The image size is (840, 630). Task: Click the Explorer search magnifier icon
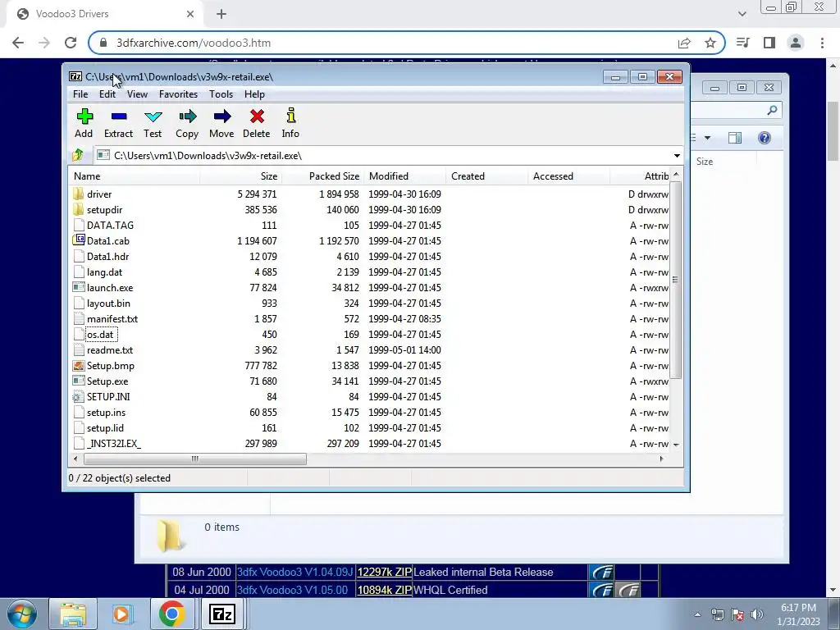pyautogui.click(x=772, y=111)
